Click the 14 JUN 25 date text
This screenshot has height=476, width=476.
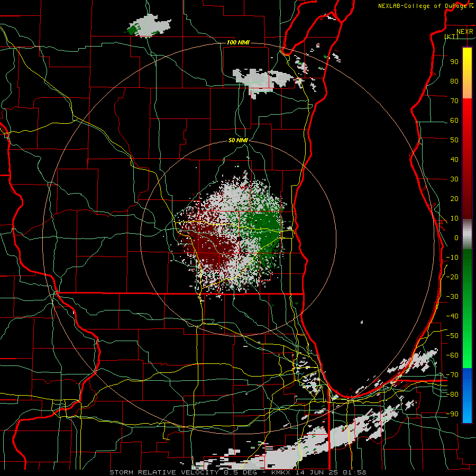(316, 472)
